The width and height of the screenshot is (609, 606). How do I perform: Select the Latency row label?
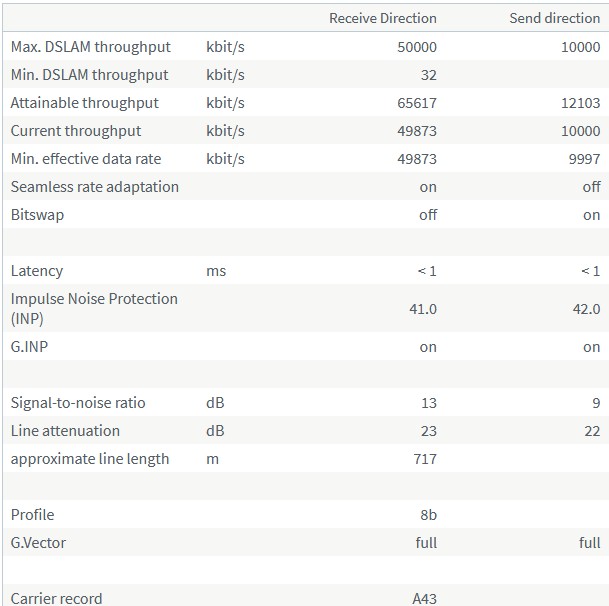pos(37,271)
